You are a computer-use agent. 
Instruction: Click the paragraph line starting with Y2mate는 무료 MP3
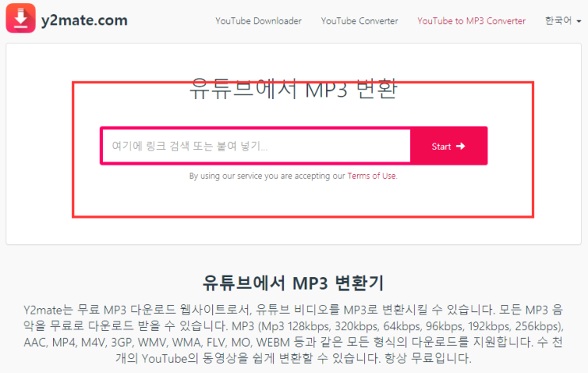pyautogui.click(x=294, y=310)
